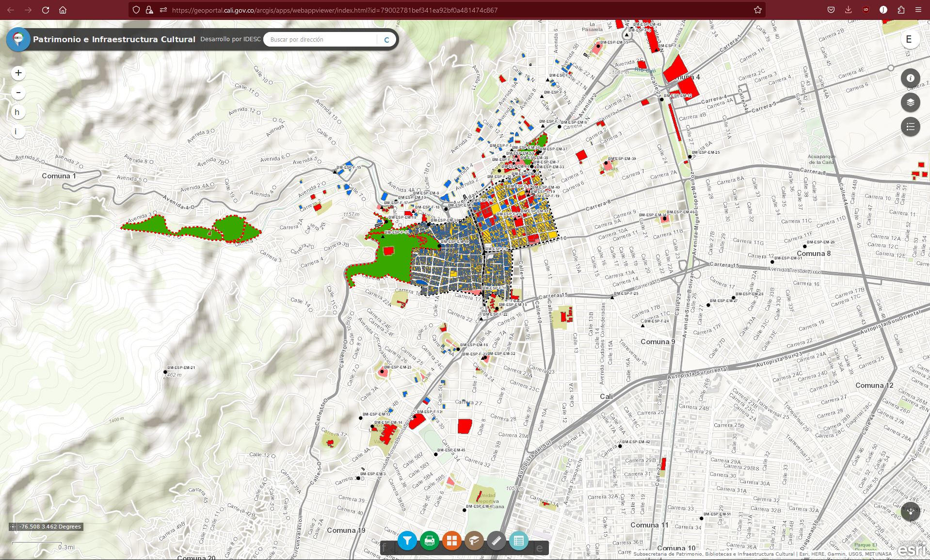Open the browser Downloads panel
Image resolution: width=930 pixels, height=560 pixels.
click(848, 10)
